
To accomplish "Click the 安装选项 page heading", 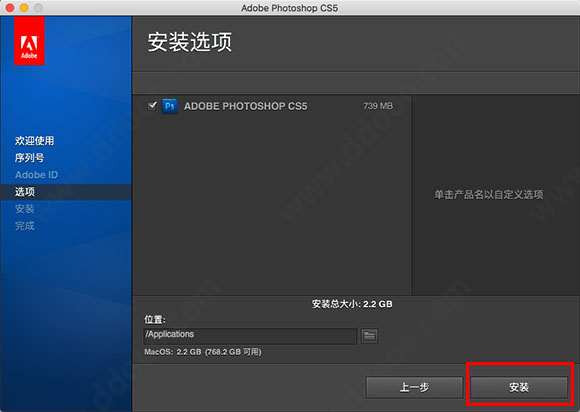I will 190,42.
